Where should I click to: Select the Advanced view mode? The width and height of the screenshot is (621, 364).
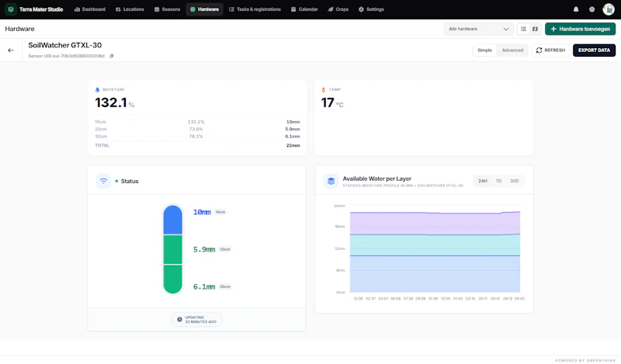(512, 50)
